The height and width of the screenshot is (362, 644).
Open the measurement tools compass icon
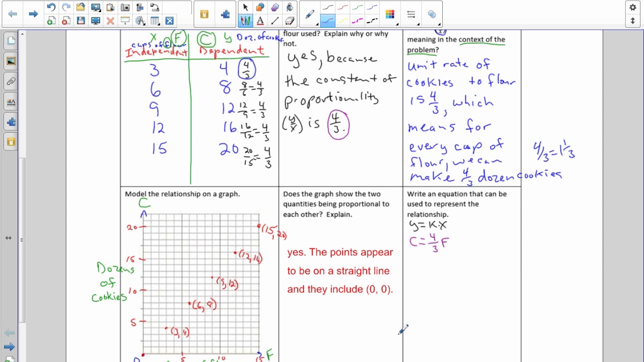point(140,21)
